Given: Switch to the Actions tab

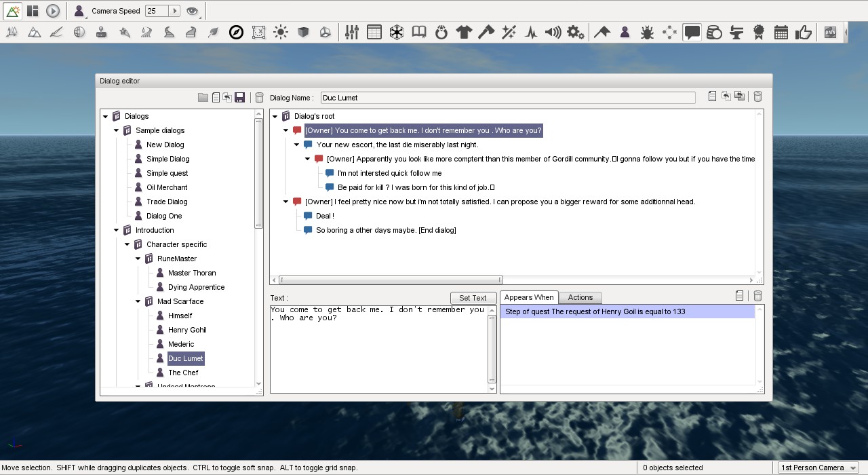Looking at the screenshot, I should (580, 297).
